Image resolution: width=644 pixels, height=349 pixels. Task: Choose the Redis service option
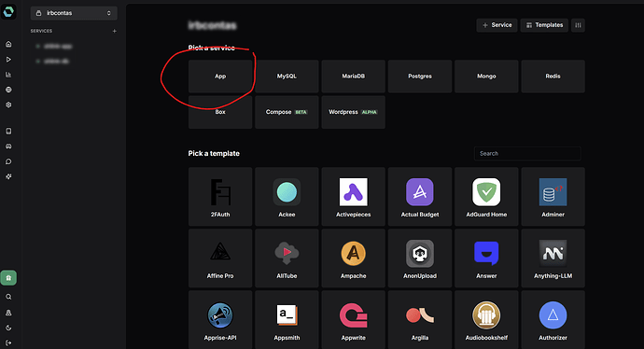553,76
